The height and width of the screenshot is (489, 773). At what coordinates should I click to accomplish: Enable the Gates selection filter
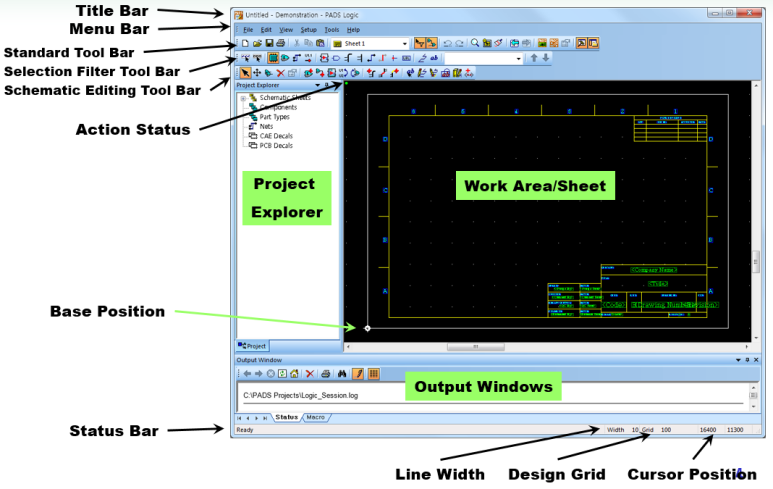tap(285, 58)
